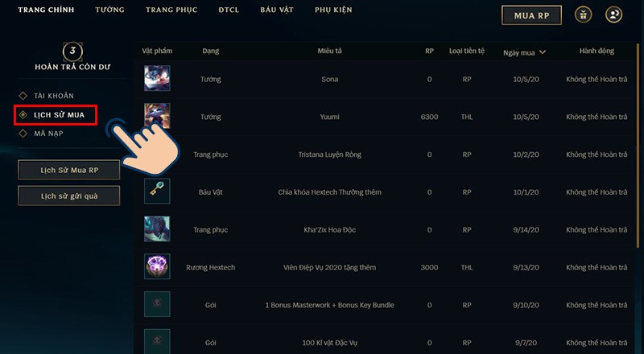Open the gift box icon

(x=583, y=14)
